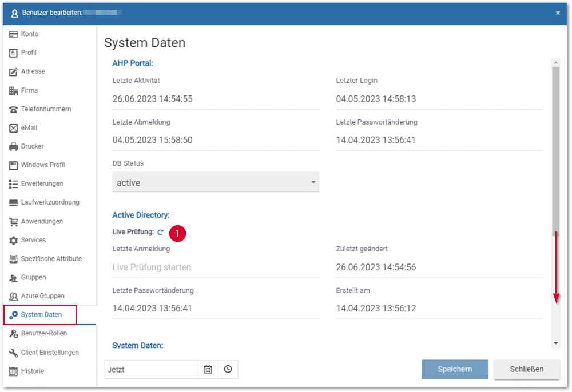The width and height of the screenshot is (572, 392).
Task: Click the System Daten page title
Action: point(145,43)
